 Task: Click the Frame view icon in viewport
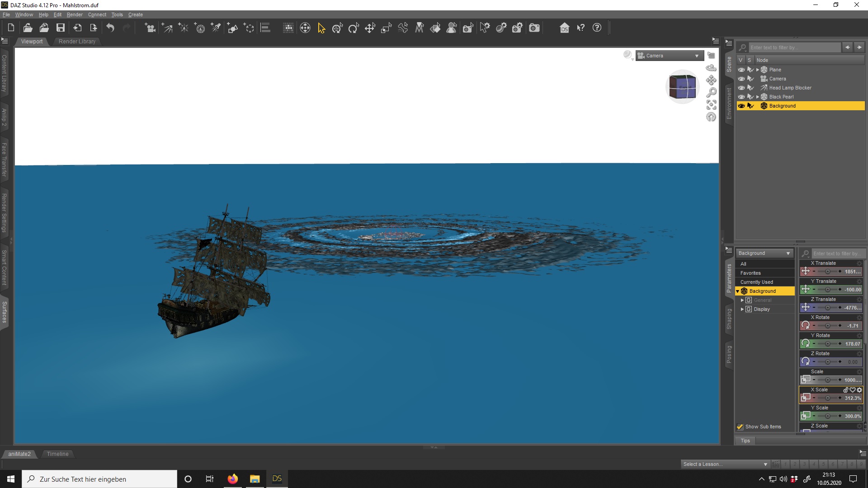click(x=711, y=105)
